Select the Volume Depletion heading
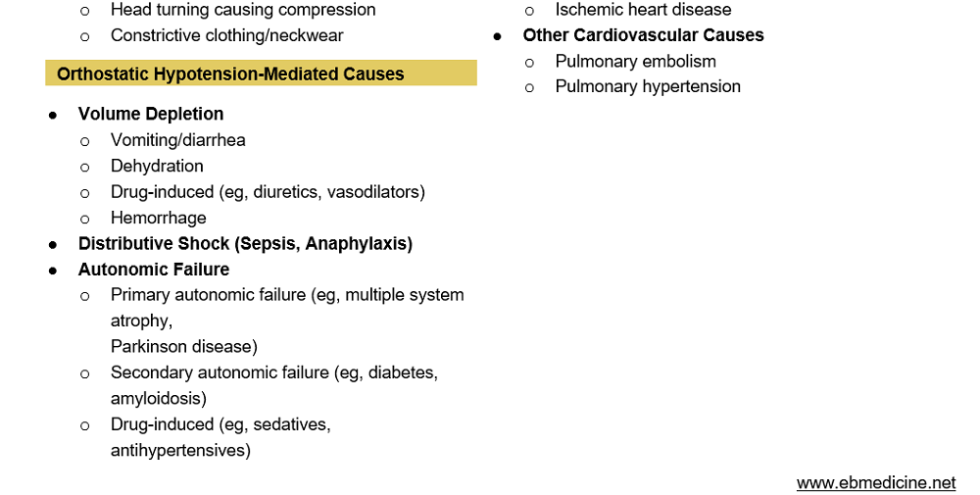The width and height of the screenshot is (980, 495). 151,114
